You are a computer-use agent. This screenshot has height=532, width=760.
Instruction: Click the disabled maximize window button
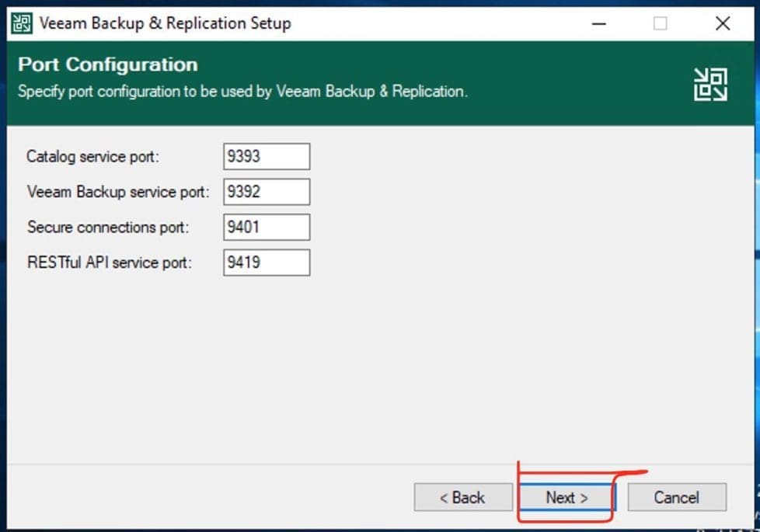660,23
